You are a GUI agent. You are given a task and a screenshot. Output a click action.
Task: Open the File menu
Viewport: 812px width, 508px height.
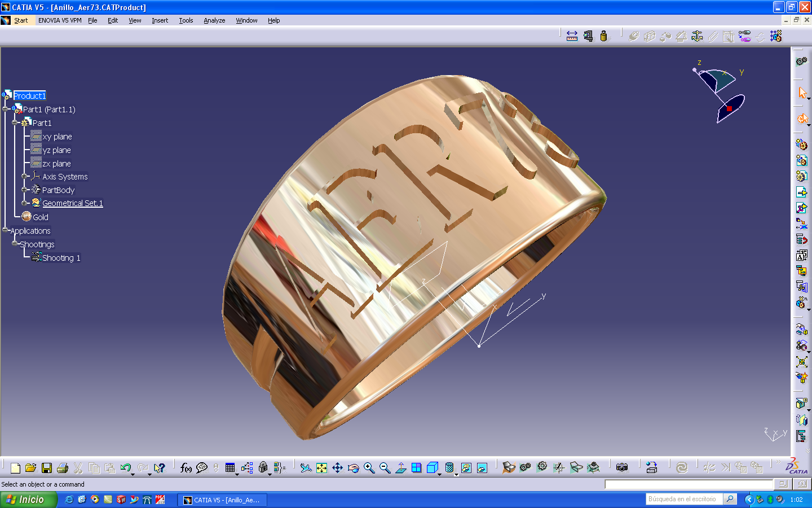92,20
